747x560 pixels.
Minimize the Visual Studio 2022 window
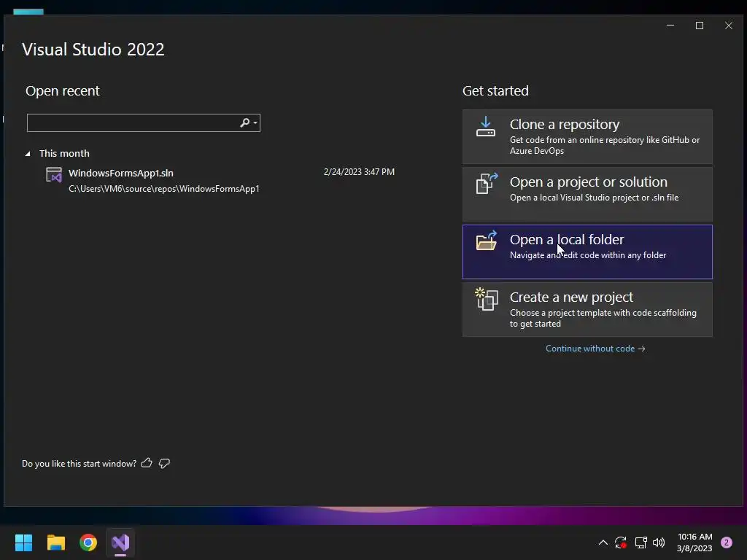670,26
